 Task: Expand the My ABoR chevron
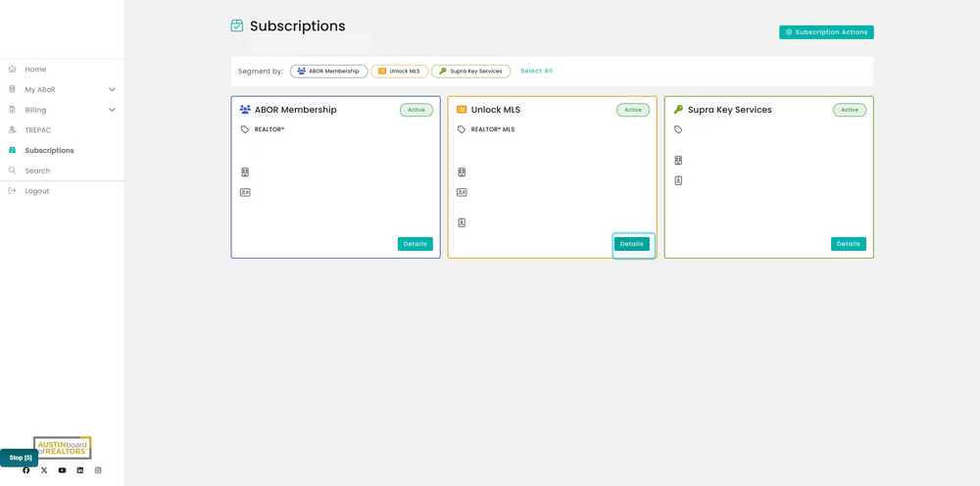pyautogui.click(x=112, y=89)
